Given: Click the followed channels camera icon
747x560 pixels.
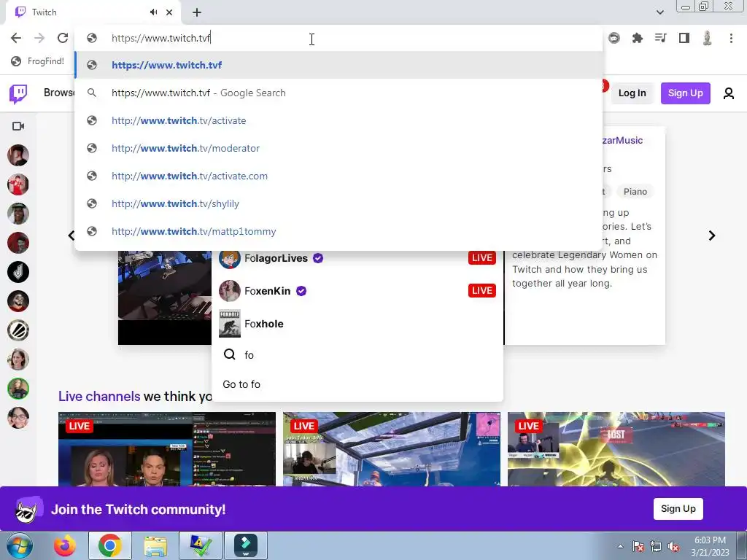Looking at the screenshot, I should [x=18, y=126].
